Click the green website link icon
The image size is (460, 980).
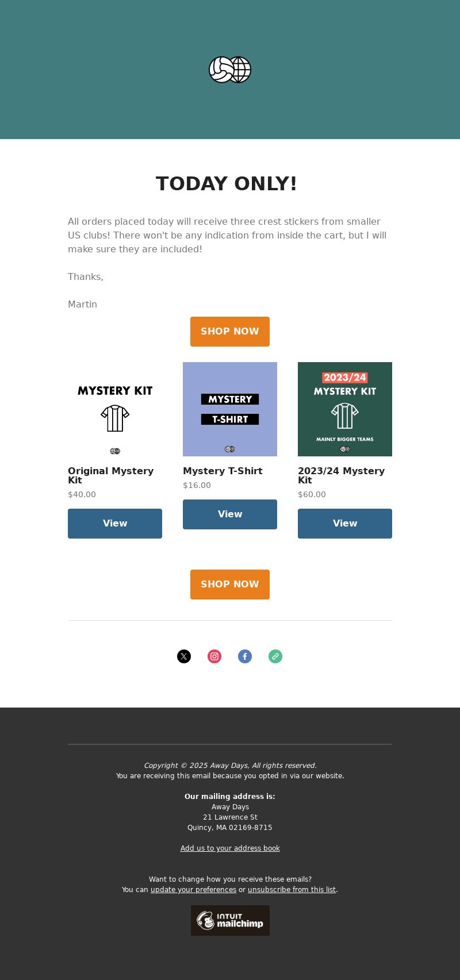point(275,656)
